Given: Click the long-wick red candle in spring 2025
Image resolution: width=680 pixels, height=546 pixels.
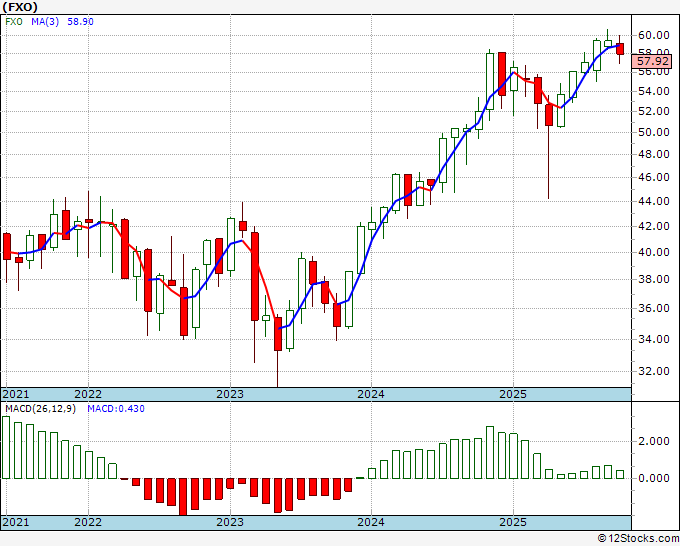Looking at the screenshot, I should [549, 115].
